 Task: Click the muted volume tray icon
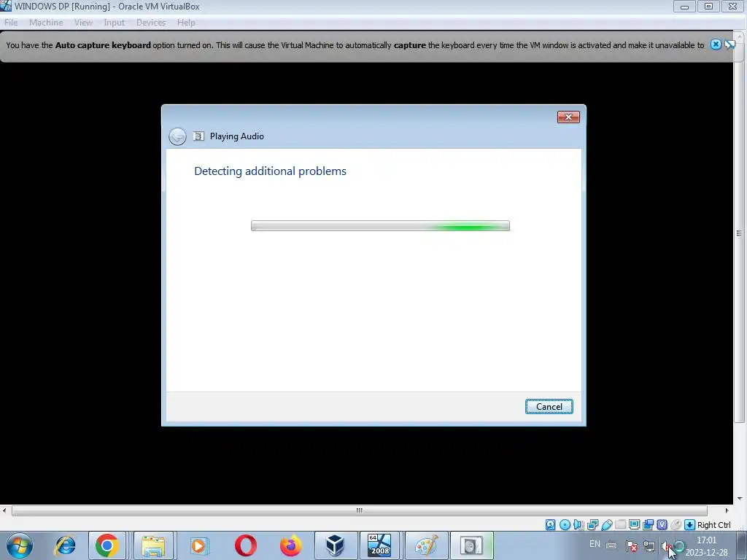coord(667,547)
